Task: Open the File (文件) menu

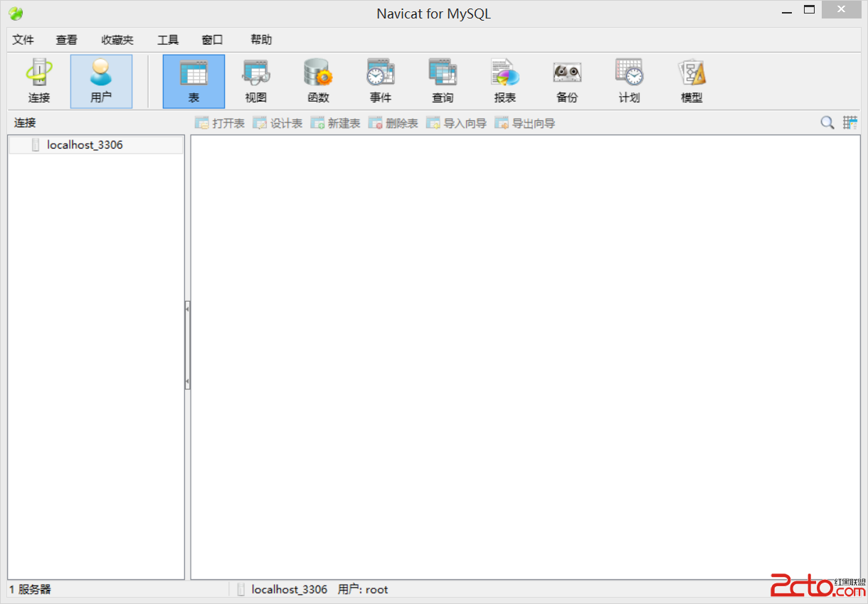Action: (x=23, y=40)
